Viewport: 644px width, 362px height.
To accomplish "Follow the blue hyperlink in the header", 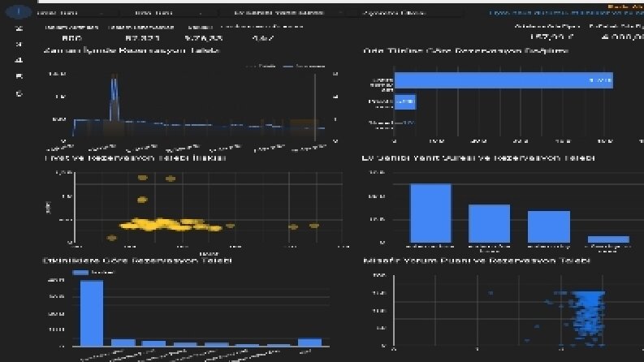I will pos(566,13).
